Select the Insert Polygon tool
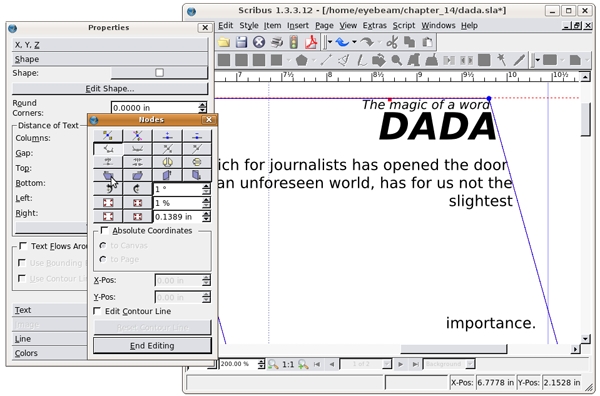The width and height of the screenshot is (600, 396). tap(302, 60)
